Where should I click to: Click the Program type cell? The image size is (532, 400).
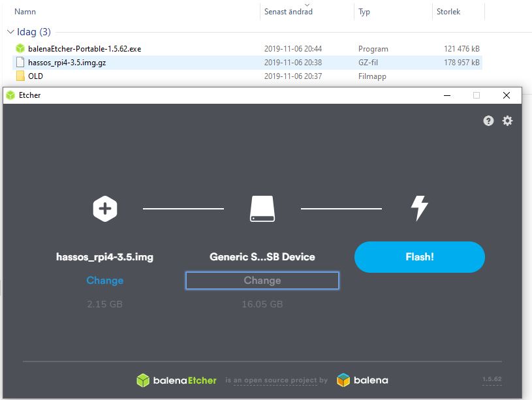(x=373, y=49)
